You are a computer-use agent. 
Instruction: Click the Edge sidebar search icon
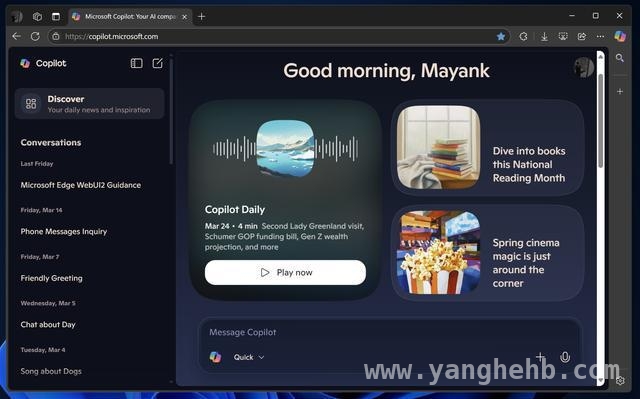pyautogui.click(x=620, y=58)
